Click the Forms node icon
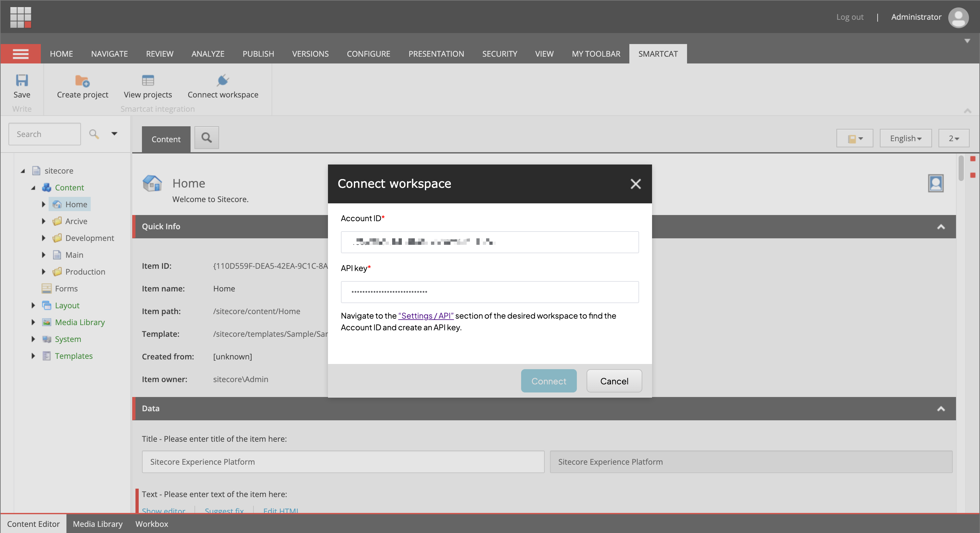 pos(46,289)
